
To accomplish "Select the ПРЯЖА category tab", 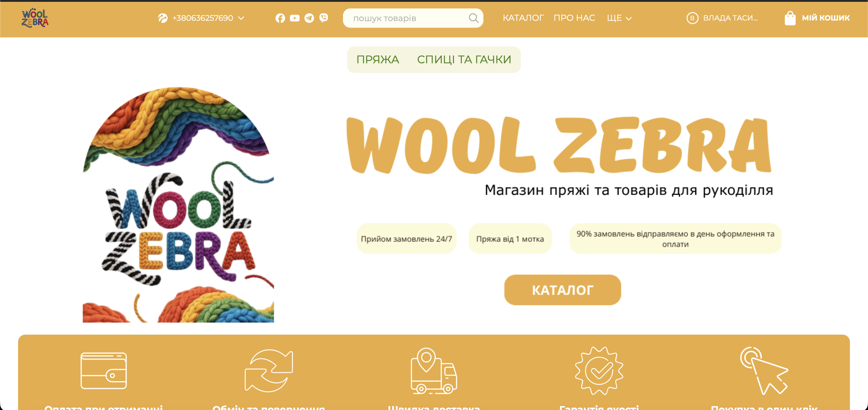I will tap(377, 59).
